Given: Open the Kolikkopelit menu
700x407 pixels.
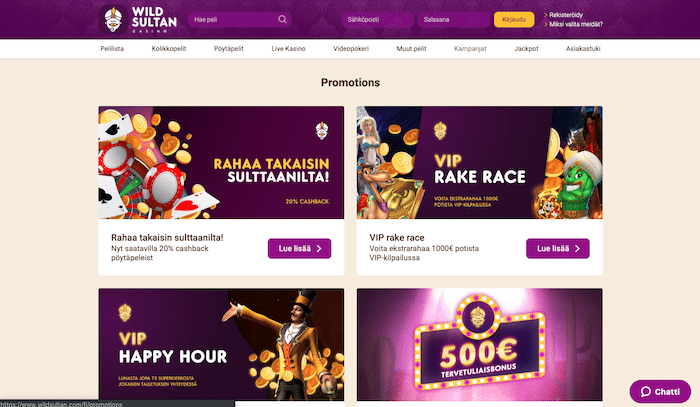Looking at the screenshot, I should pyautogui.click(x=169, y=49).
